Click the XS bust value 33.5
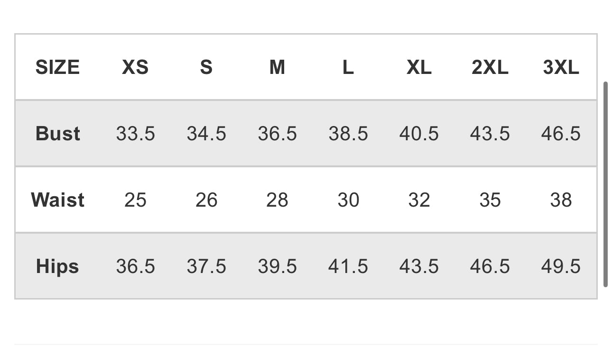Screen dimensions: 612x364 135,134
